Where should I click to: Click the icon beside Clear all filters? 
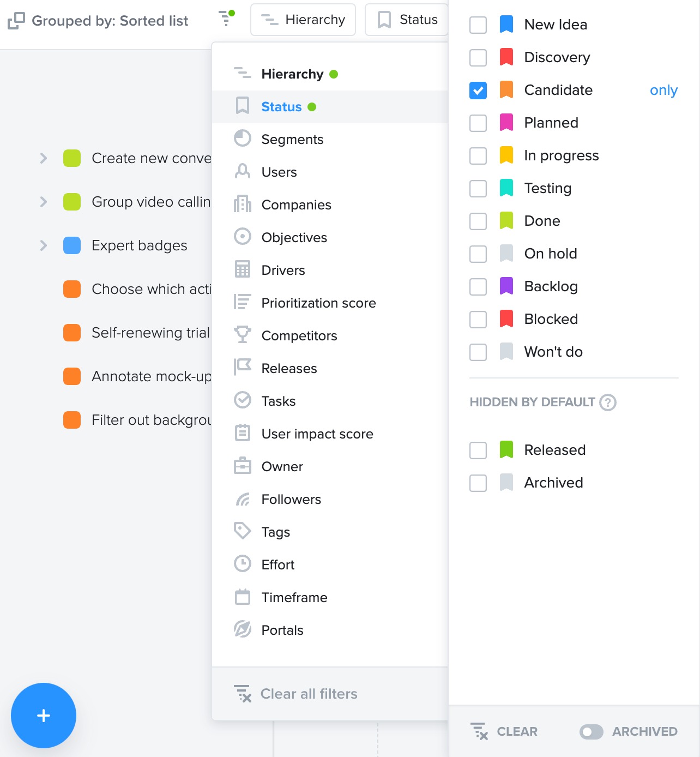(x=243, y=694)
